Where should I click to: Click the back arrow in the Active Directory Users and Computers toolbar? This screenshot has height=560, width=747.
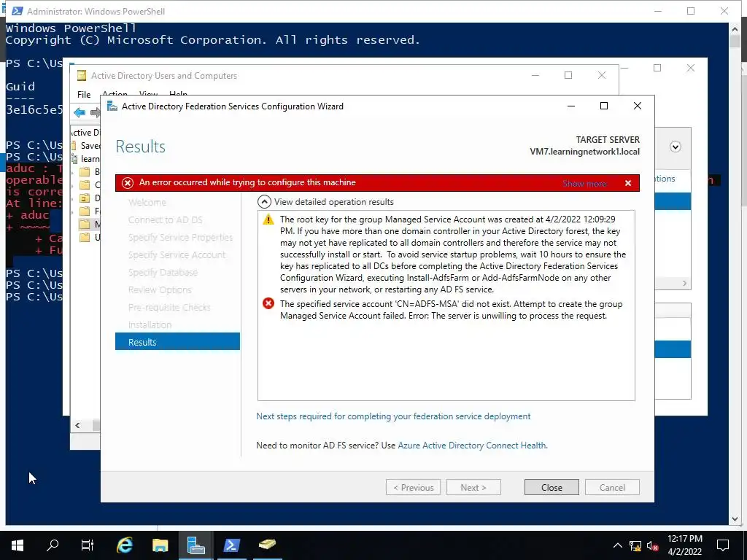click(x=80, y=113)
